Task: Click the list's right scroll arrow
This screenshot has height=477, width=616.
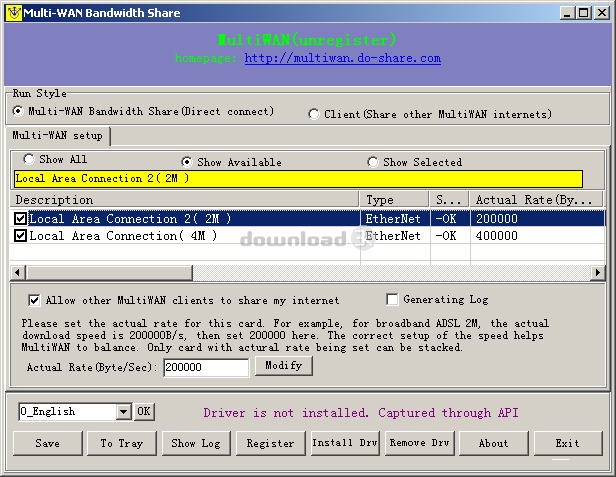Action: 598,272
